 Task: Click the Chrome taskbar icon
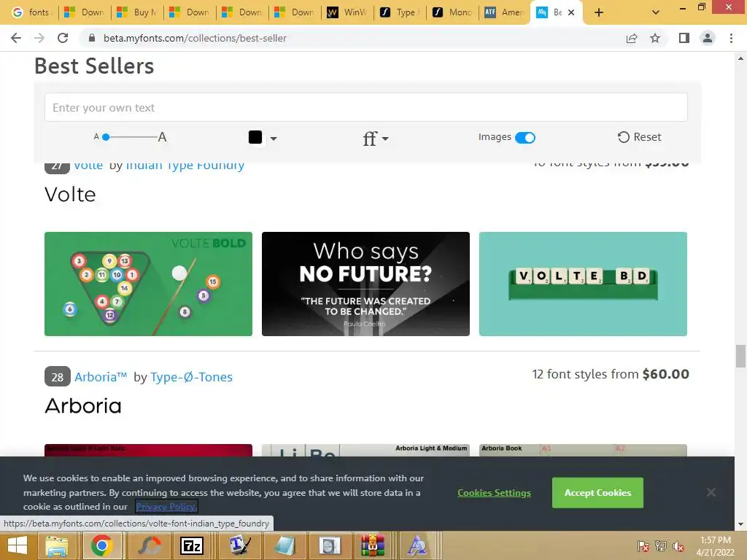pos(101,545)
